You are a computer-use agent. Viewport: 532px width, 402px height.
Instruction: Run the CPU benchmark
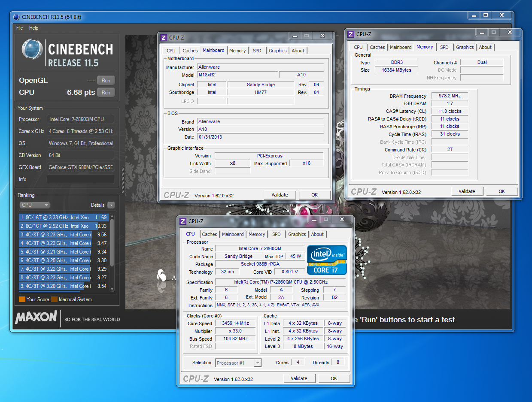[x=106, y=92]
